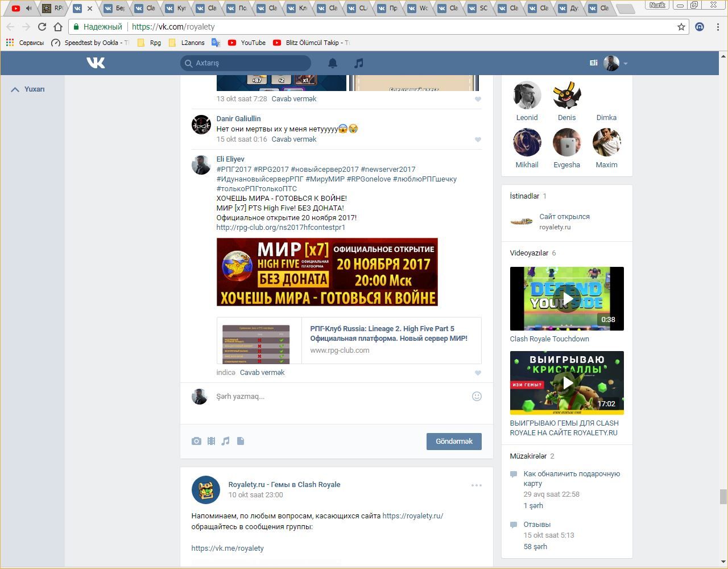Open hashtag #РПГ2017
Image resolution: width=728 pixels, height=569 pixels.
[x=234, y=170]
